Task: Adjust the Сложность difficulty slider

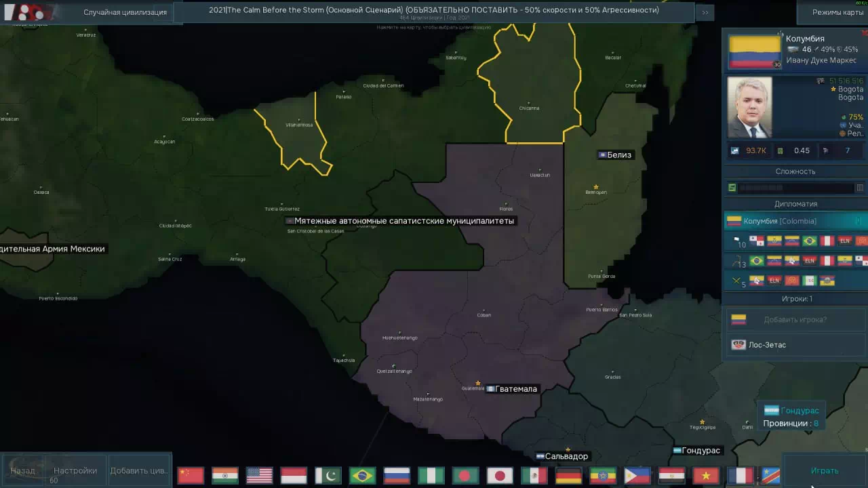Action: (x=795, y=188)
